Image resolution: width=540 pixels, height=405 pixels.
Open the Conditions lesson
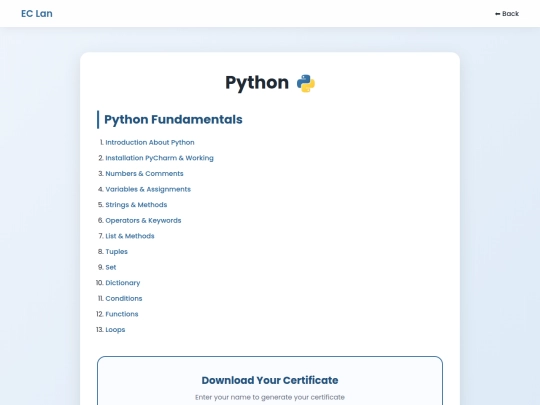tap(124, 298)
